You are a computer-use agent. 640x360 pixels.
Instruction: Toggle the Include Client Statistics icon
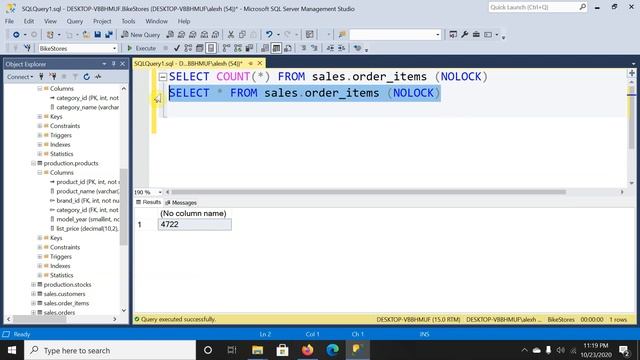point(249,48)
